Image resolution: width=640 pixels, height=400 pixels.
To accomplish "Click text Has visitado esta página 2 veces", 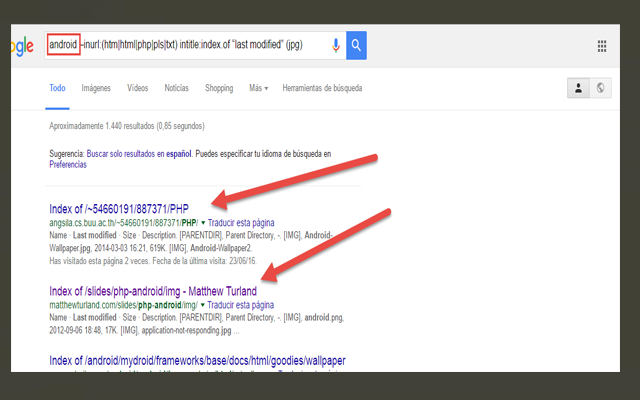I will (x=153, y=261).
